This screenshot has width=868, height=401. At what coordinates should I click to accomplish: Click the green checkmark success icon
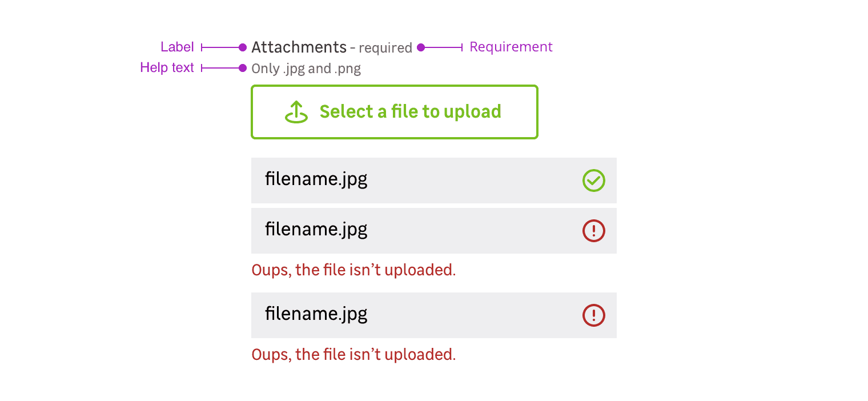(x=593, y=181)
